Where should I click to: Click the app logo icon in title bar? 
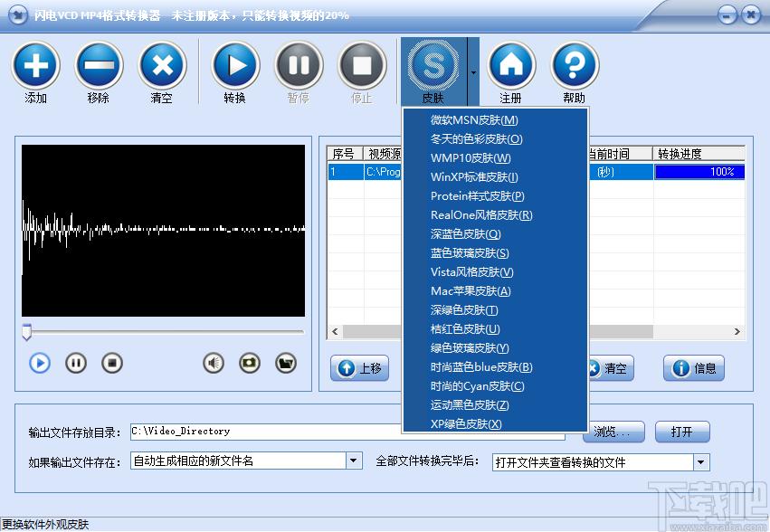tap(18, 15)
